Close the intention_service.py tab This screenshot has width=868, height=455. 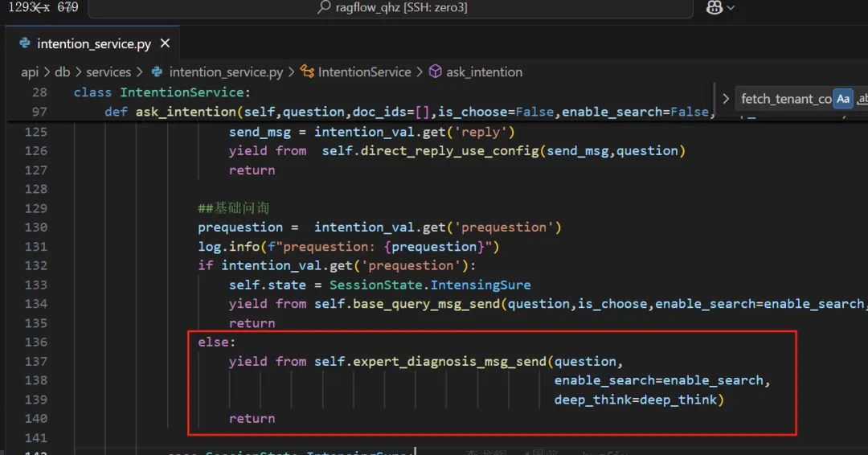(x=165, y=43)
